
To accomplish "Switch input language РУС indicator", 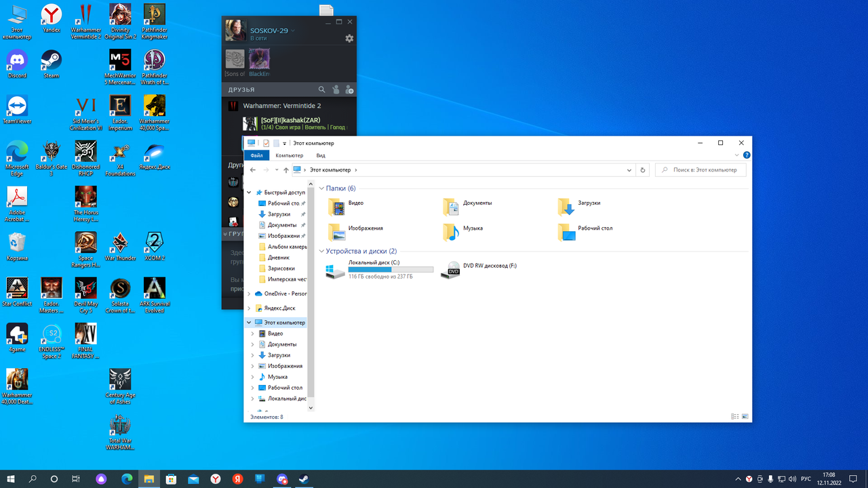I will tap(806, 479).
